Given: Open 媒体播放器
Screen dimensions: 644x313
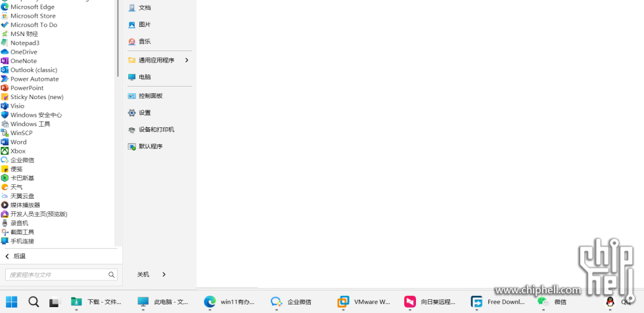Looking at the screenshot, I should coord(20,205).
